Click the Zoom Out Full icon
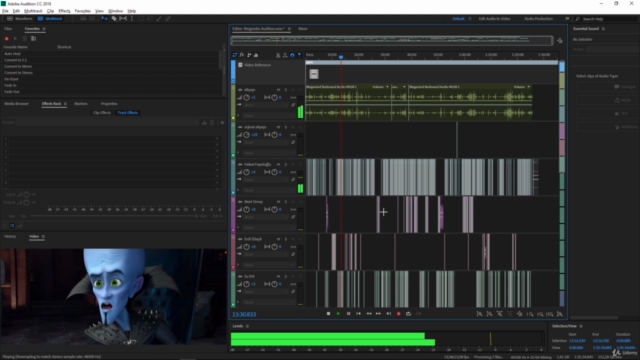The image size is (640, 360). 520,314
